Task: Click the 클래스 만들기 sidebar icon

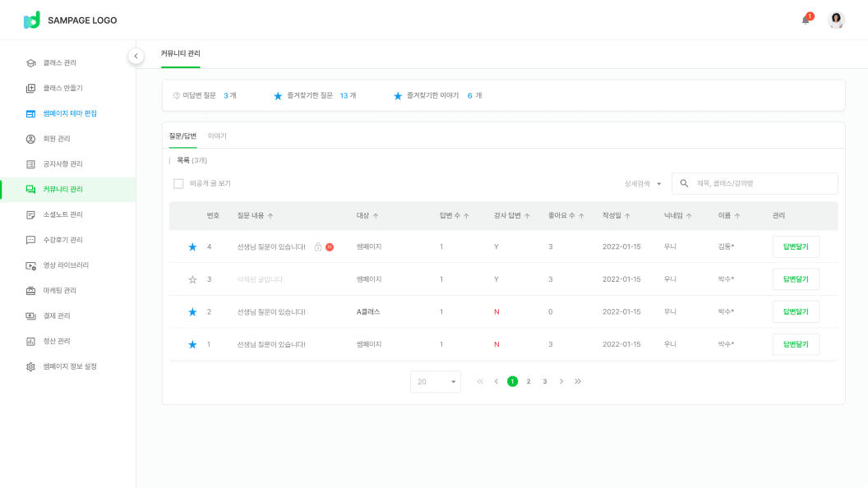Action: pyautogui.click(x=30, y=88)
